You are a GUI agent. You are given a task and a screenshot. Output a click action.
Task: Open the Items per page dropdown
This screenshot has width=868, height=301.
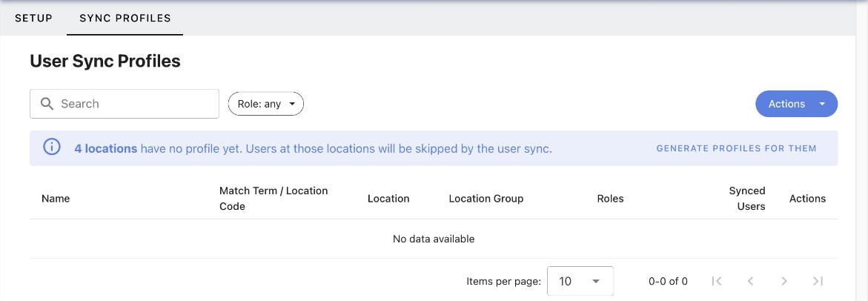[580, 281]
